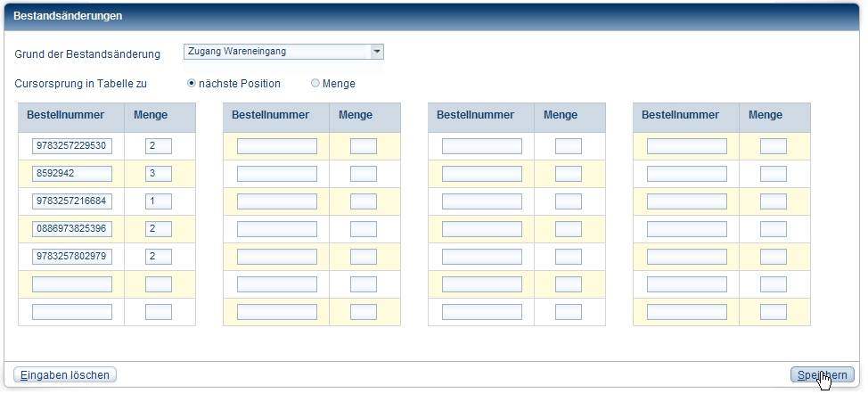Click last Menge field in fourth table

[774, 312]
